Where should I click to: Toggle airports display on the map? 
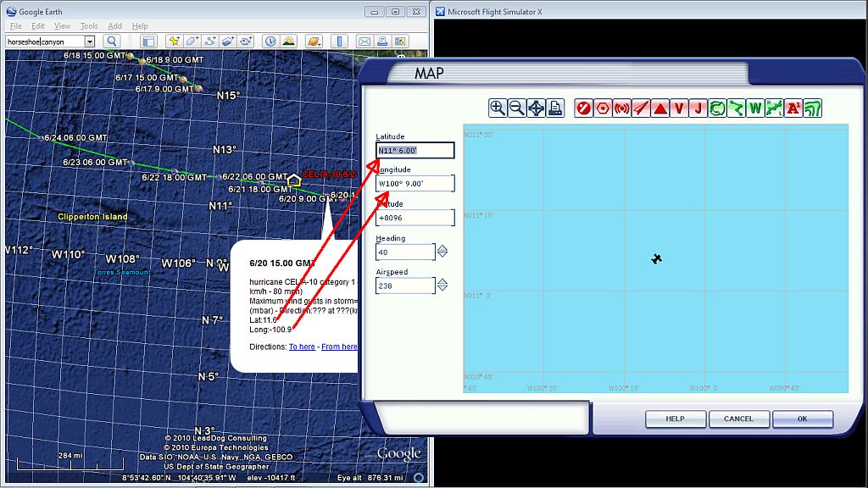click(x=583, y=108)
